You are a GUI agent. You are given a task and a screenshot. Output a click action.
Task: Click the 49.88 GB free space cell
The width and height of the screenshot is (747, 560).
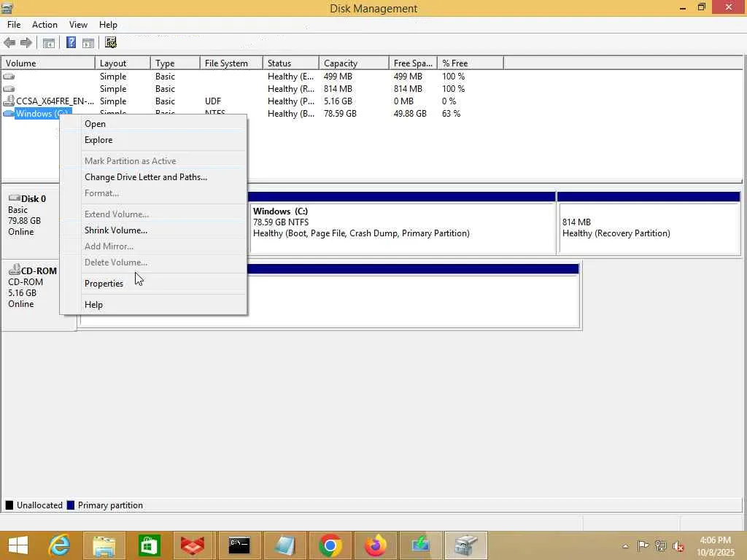pos(410,113)
